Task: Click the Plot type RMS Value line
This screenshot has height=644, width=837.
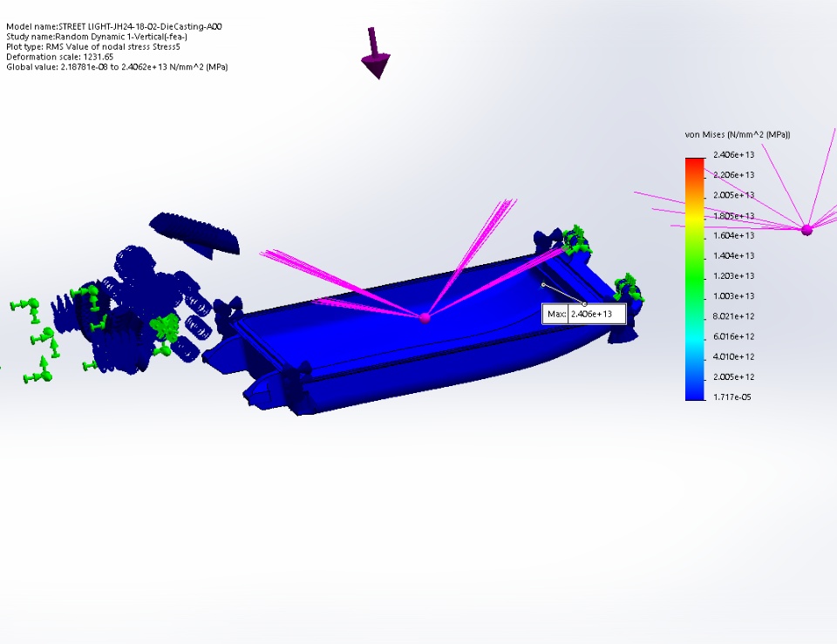Action: (93, 46)
